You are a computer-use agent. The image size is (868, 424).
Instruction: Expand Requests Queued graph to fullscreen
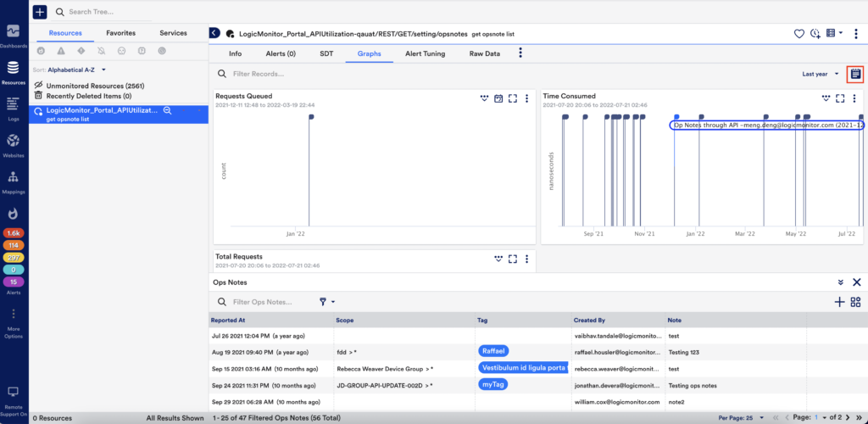tap(513, 98)
